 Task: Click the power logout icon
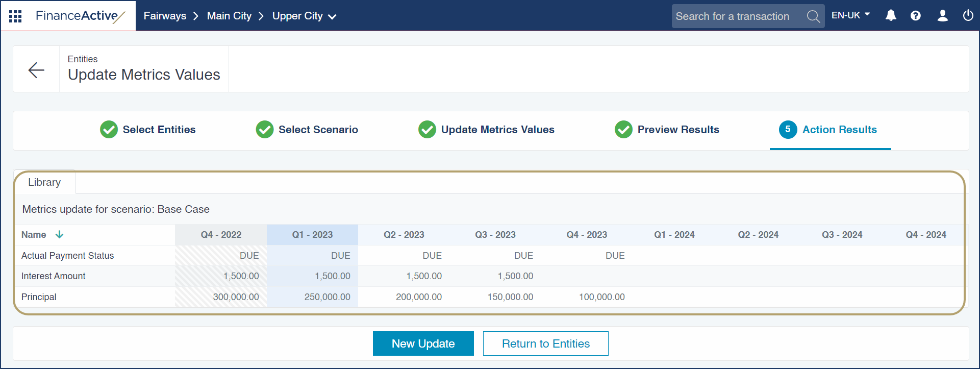968,16
